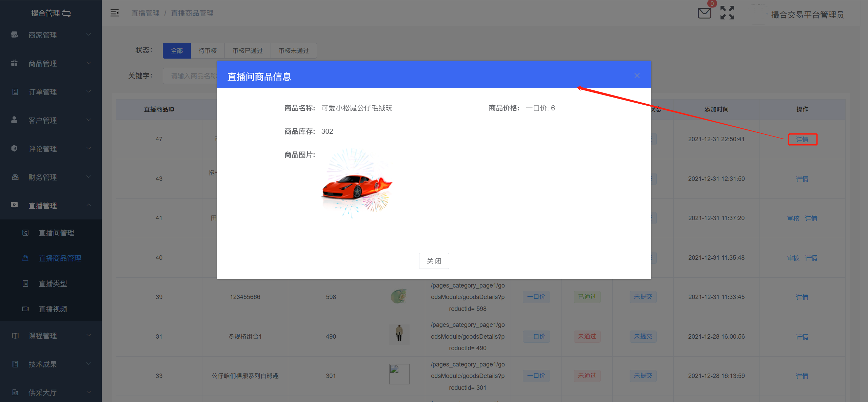Click the 直播管理 monitor icon
This screenshot has height=402, width=868.
click(14, 205)
